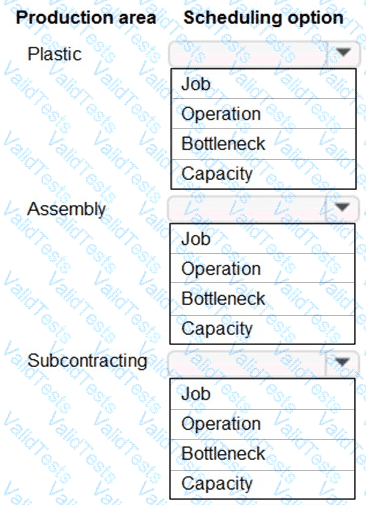Image resolution: width=366 pixels, height=505 pixels.
Task: Select Job in the Assembly list
Action: pyautogui.click(x=263, y=239)
